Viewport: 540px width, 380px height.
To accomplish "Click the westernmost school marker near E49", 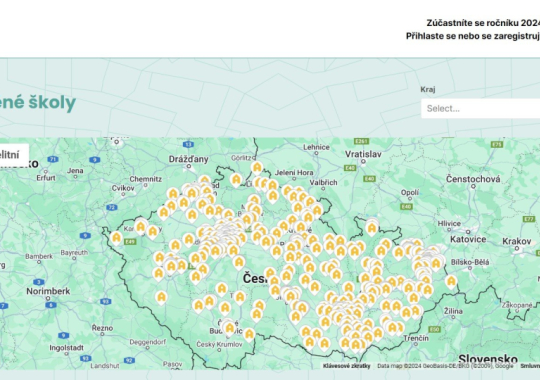I will (116, 238).
